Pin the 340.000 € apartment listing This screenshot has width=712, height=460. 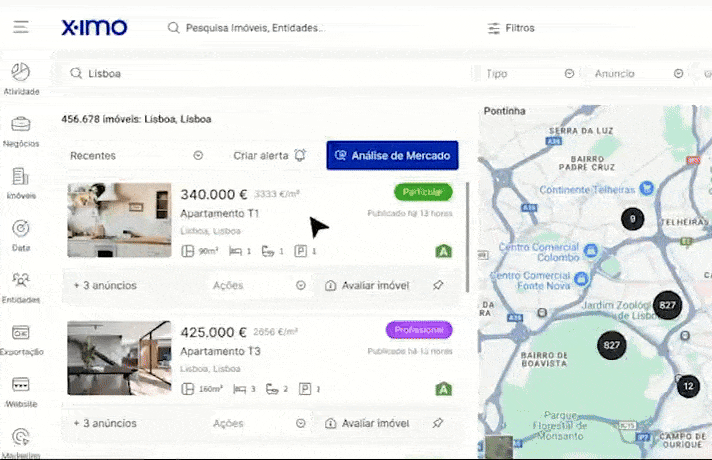(438, 285)
